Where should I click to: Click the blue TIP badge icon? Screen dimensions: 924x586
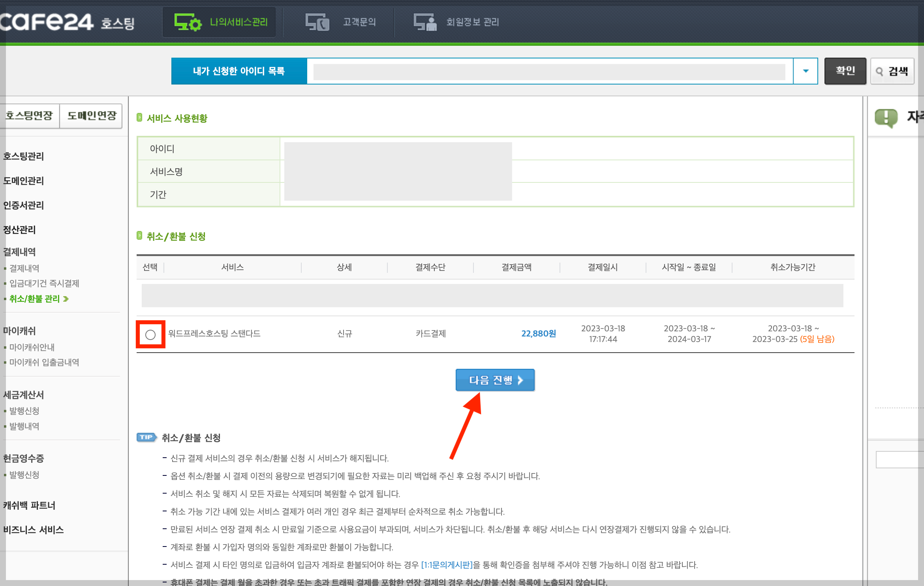(146, 437)
